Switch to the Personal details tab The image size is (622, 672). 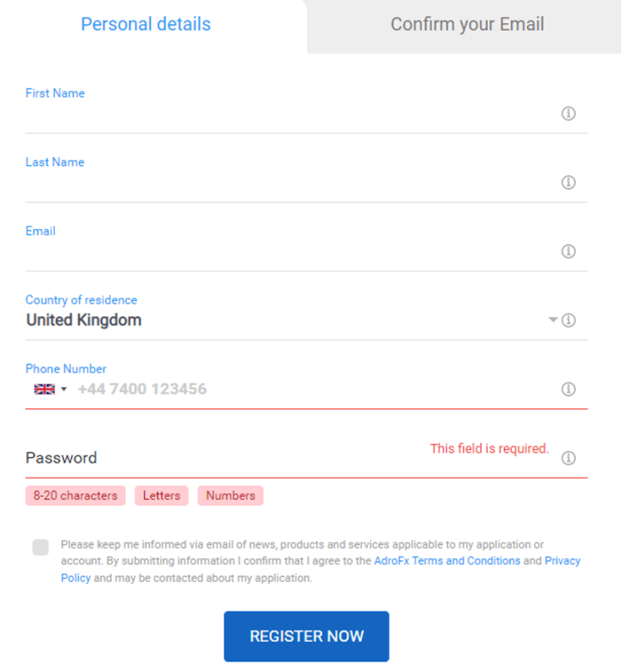[146, 24]
